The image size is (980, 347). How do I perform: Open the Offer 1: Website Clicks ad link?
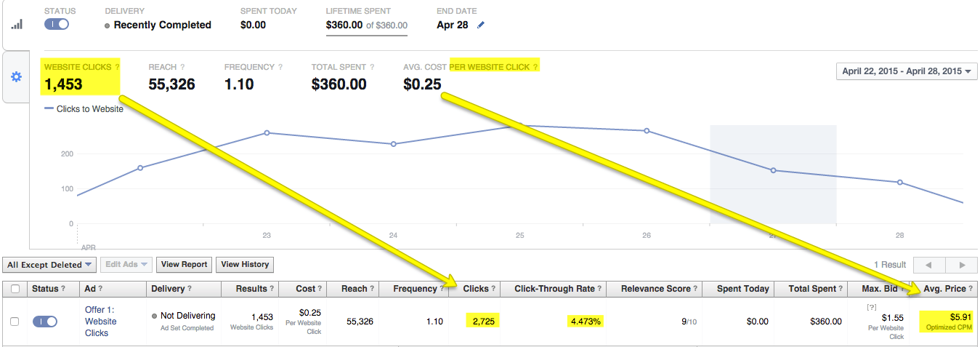coord(100,321)
